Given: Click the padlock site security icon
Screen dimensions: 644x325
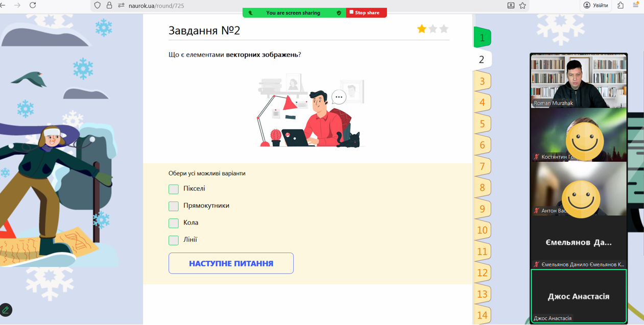Looking at the screenshot, I should [109, 6].
